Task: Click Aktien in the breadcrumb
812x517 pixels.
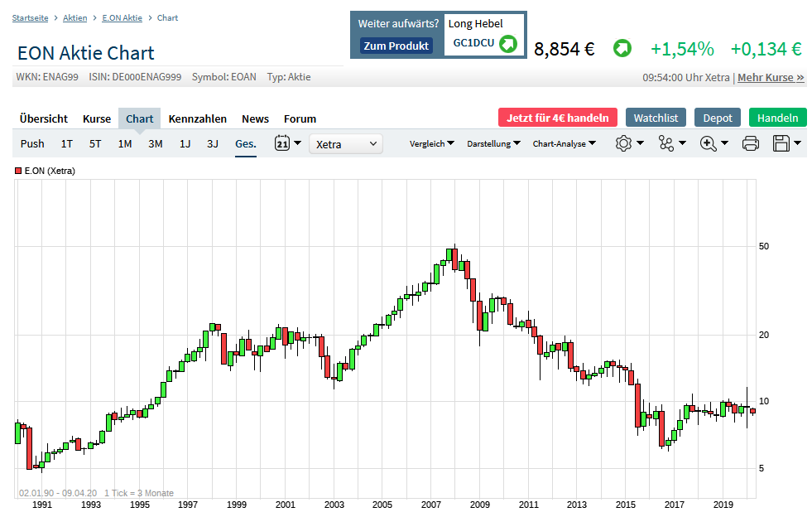Action: point(75,17)
